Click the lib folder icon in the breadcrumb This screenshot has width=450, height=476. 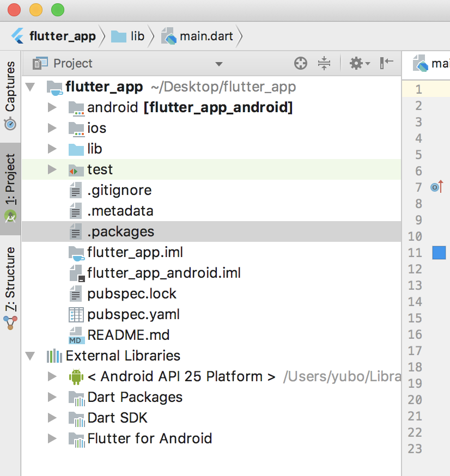coord(118,36)
